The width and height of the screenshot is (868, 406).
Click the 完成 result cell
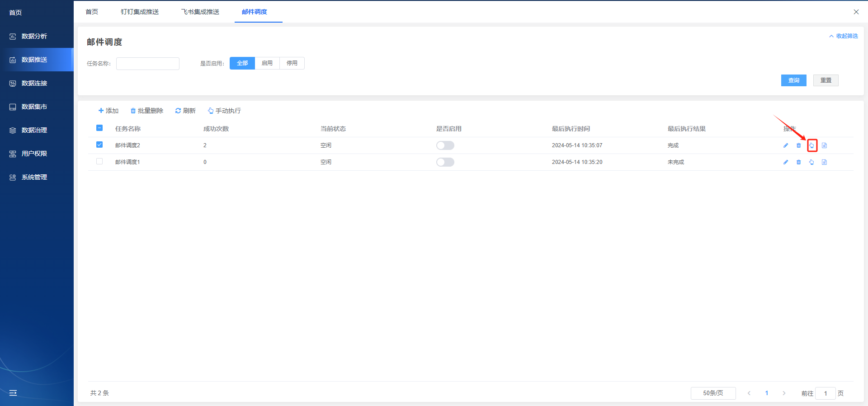[673, 145]
